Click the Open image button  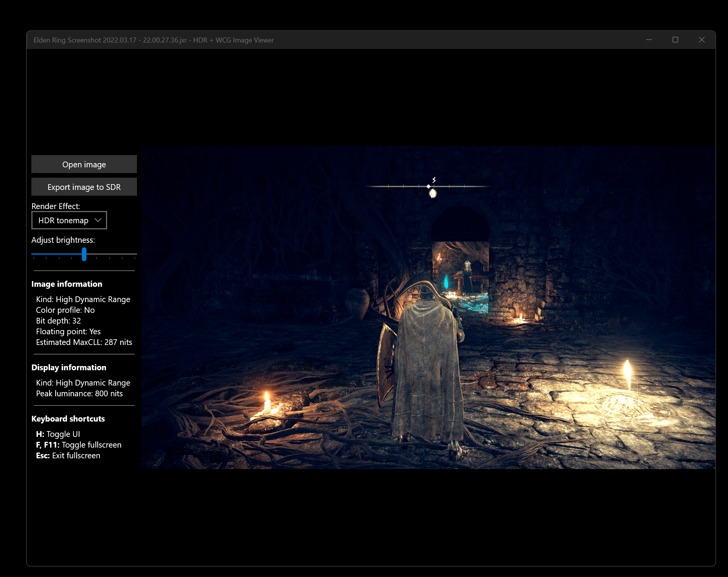84,164
